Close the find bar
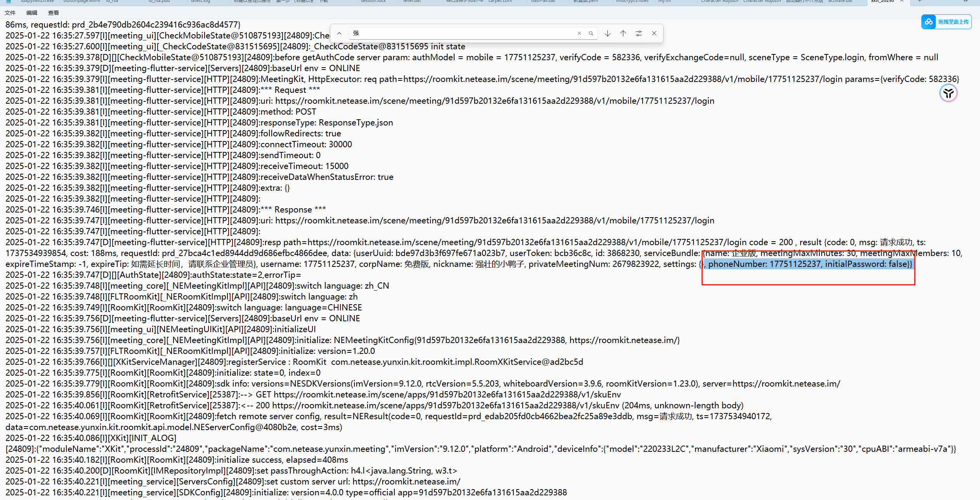Image resolution: width=980 pixels, height=500 pixels. [654, 33]
